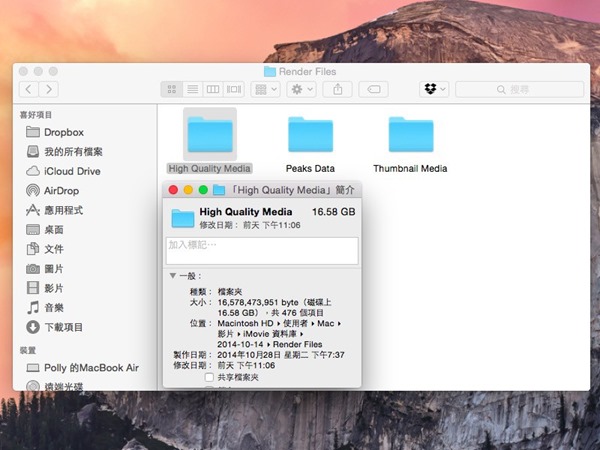The width and height of the screenshot is (600, 450).
Task: Enable the 共享檔案夾 checkbox
Action: 209,378
